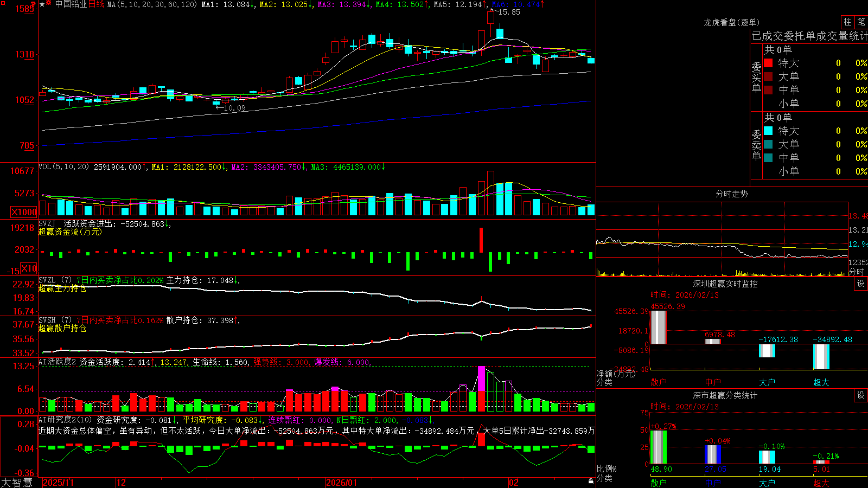Click the dark red 大单 buy order swatch

(768, 76)
